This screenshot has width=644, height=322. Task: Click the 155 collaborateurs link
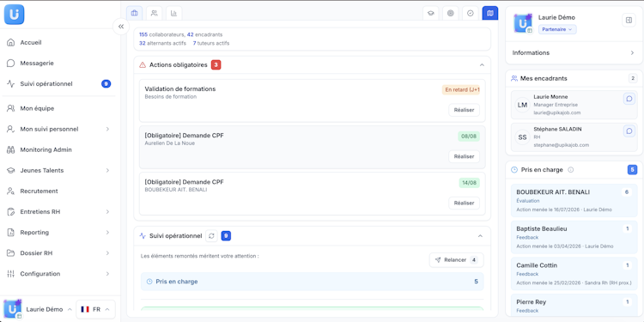[x=161, y=35]
